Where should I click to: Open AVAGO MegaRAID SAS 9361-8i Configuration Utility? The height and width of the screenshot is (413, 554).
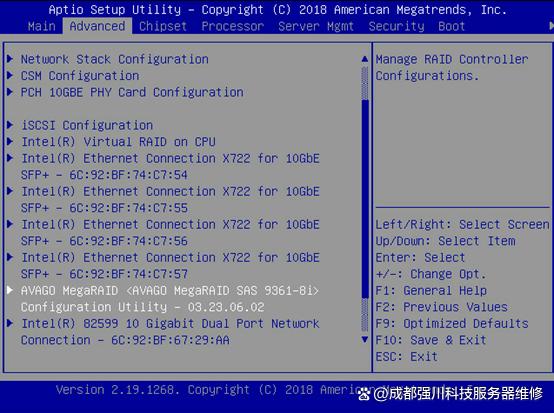coord(170,299)
